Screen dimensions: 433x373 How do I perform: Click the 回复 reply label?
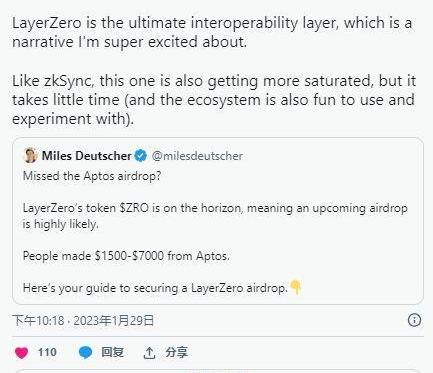click(x=112, y=352)
